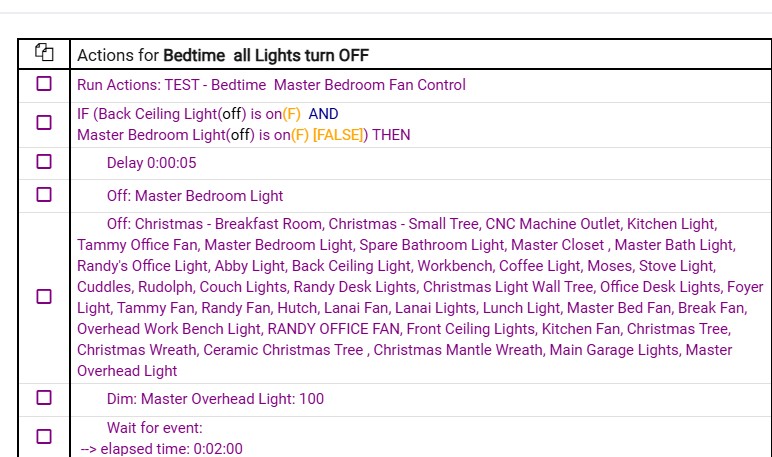
Task: Select the Off: Master Bedroom Light action text
Action: click(195, 196)
